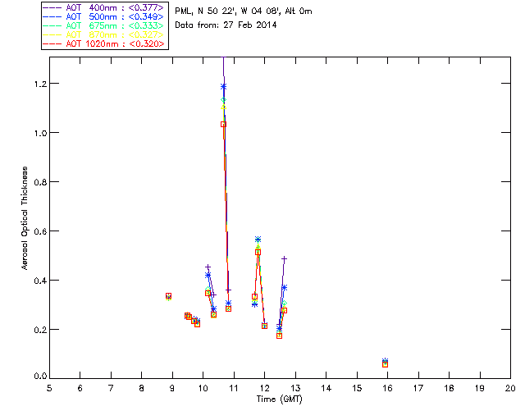Viewport: 525px width, 420px height.
Task: Click the red square peak marker near 1.03
Action: 223,124
